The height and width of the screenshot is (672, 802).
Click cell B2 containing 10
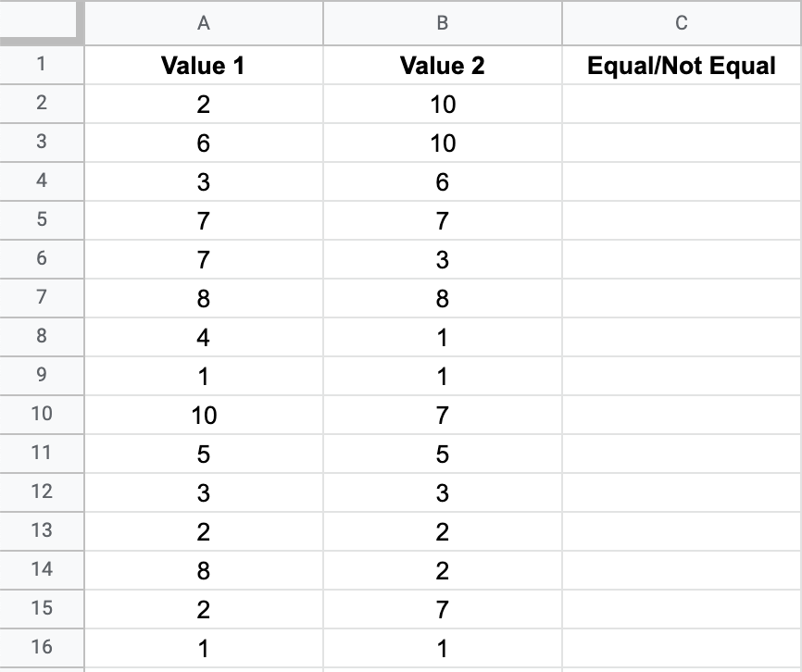tap(442, 105)
